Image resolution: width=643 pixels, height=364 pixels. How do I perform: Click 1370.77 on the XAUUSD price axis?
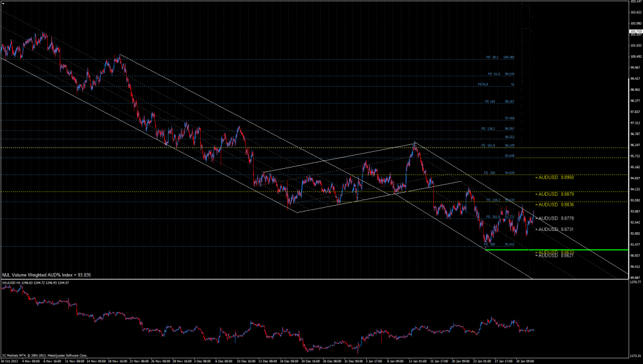click(637, 282)
